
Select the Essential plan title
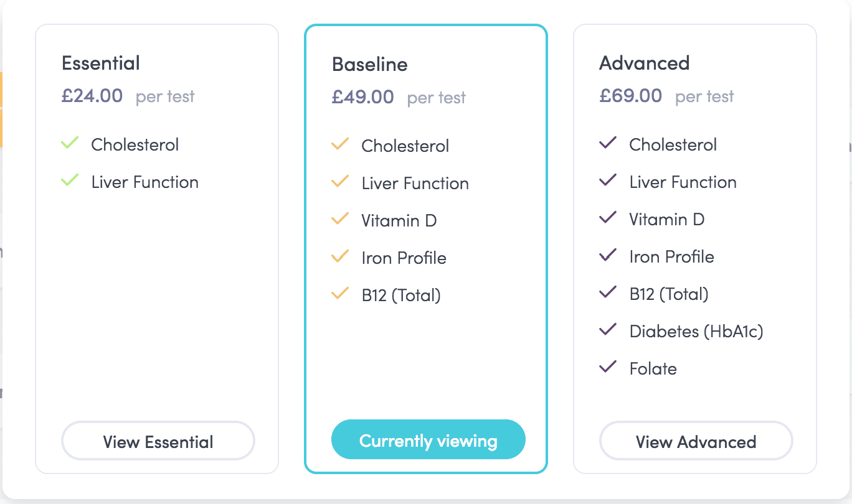click(x=101, y=63)
